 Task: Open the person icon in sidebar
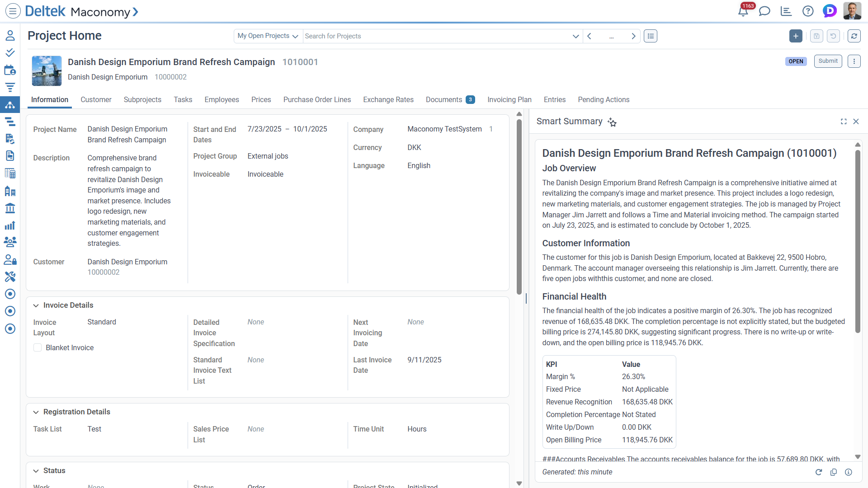point(10,35)
